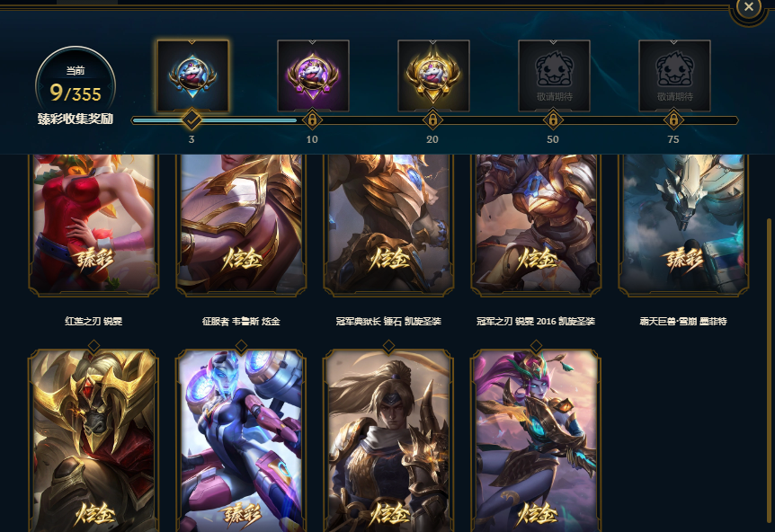Select the purple poro reward icon

click(313, 75)
